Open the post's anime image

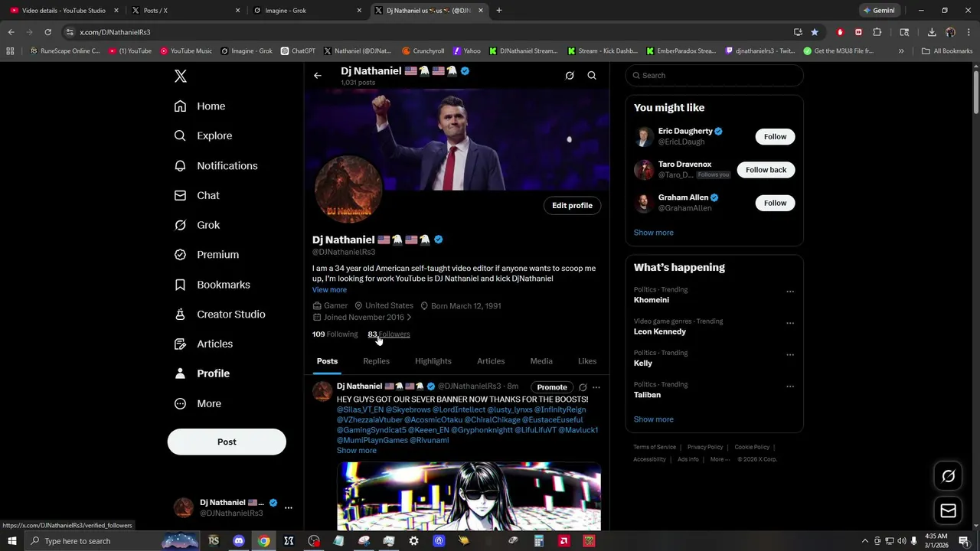tap(469, 496)
